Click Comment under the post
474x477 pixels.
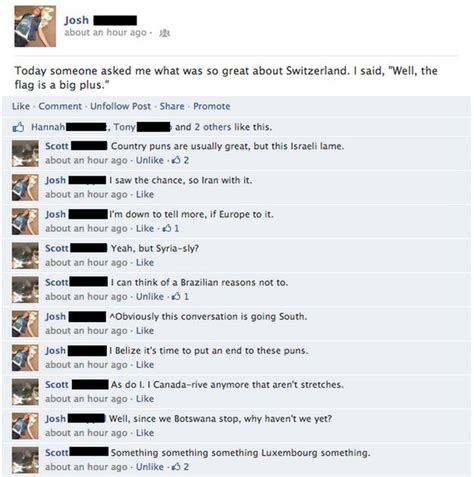tap(60, 106)
